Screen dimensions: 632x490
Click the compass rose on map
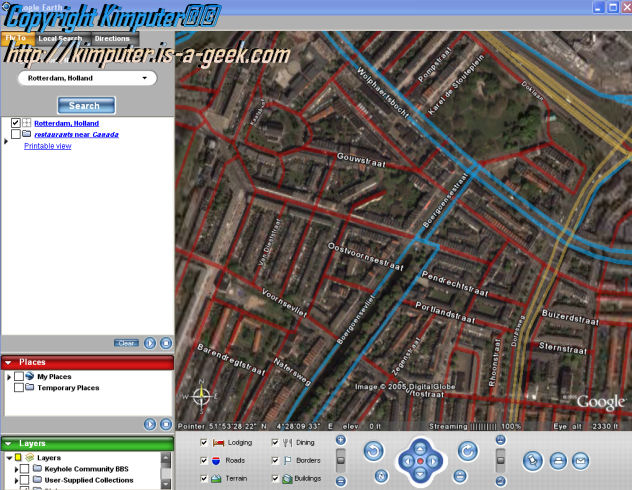point(201,397)
